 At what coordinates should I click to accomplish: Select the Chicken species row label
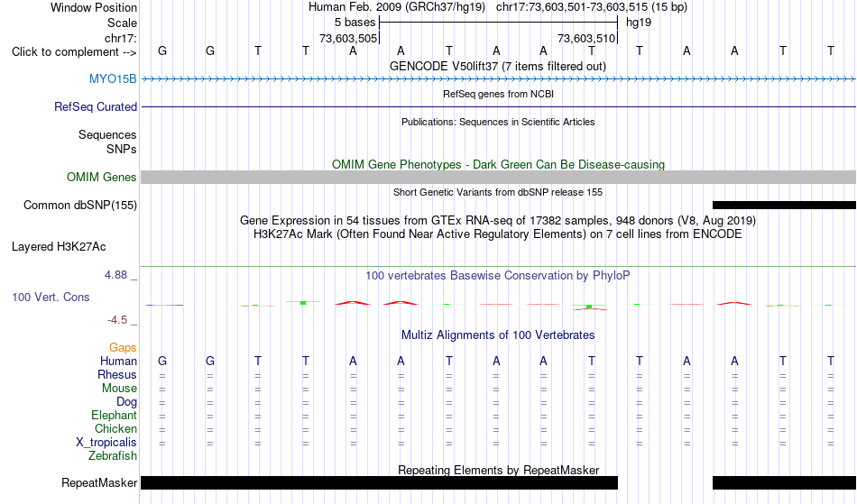click(x=115, y=428)
